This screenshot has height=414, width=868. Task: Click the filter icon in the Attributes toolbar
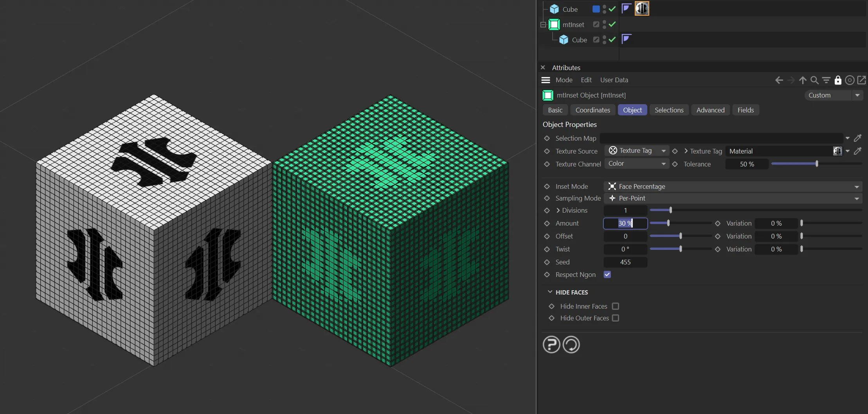click(826, 80)
